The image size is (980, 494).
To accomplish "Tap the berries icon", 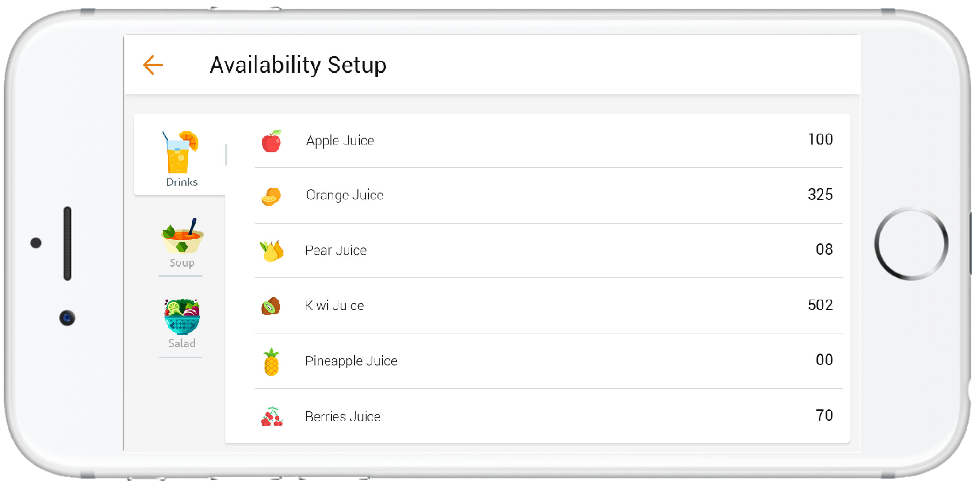I will (x=272, y=416).
